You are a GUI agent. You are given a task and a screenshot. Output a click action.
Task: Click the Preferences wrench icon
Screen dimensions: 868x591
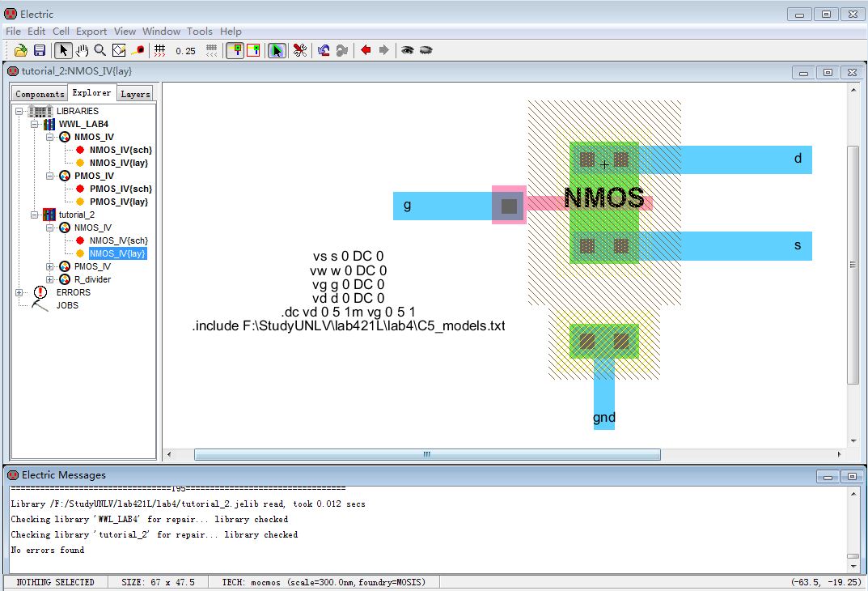click(299, 50)
